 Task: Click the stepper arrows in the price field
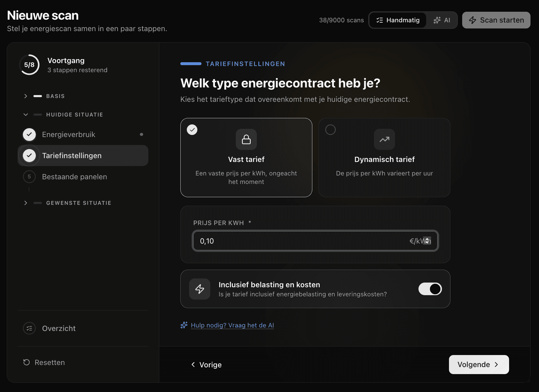[427, 241]
